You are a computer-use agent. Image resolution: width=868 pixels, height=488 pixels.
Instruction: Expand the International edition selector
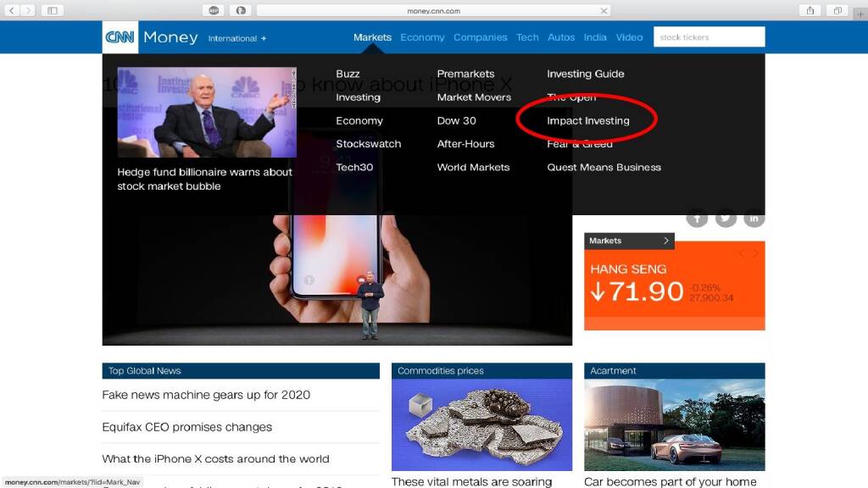point(237,38)
